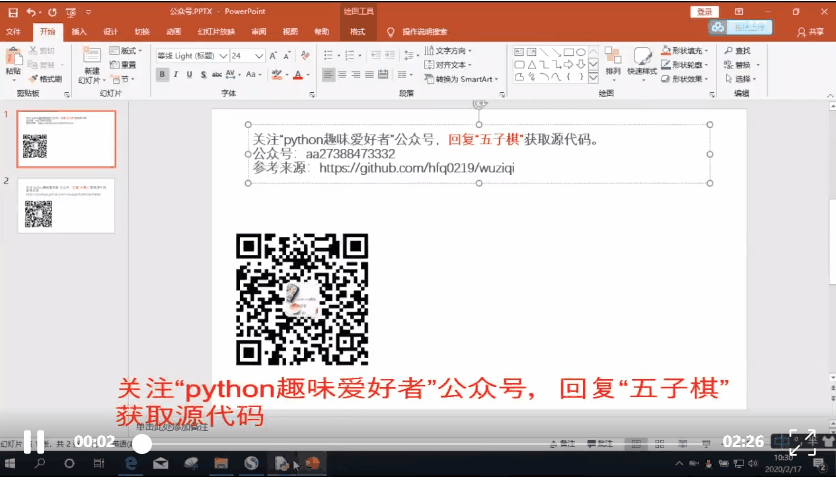Click the Quick Styles (快速样式) icon
The height and width of the screenshot is (480, 836).
642,55
